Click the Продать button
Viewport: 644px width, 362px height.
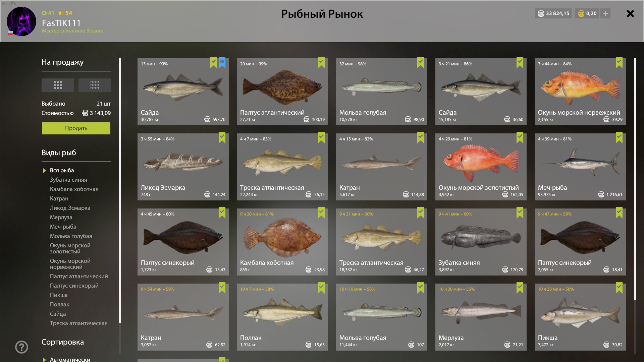pyautogui.click(x=76, y=128)
